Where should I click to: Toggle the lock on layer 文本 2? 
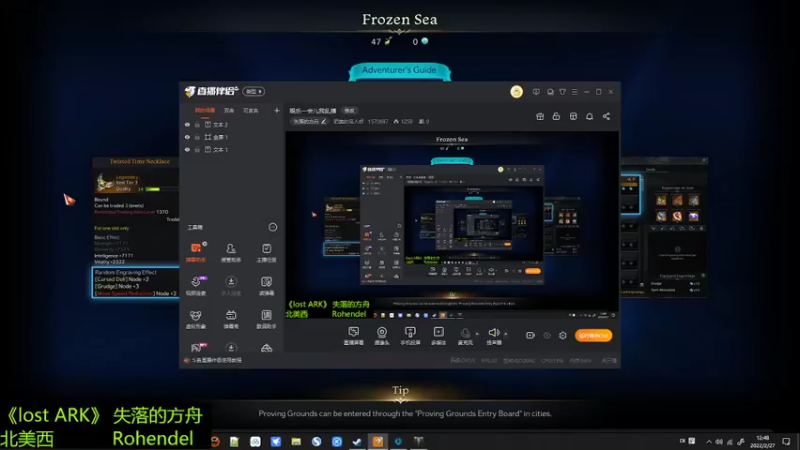[197, 124]
